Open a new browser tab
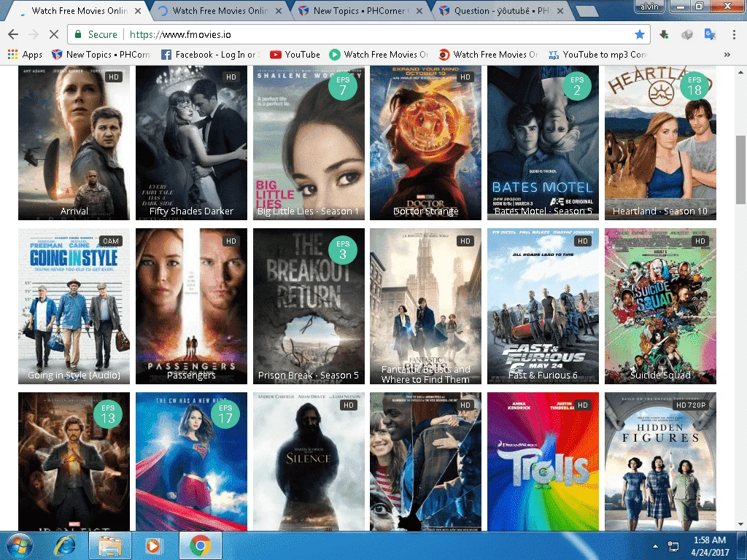747x560 pixels. [587, 11]
